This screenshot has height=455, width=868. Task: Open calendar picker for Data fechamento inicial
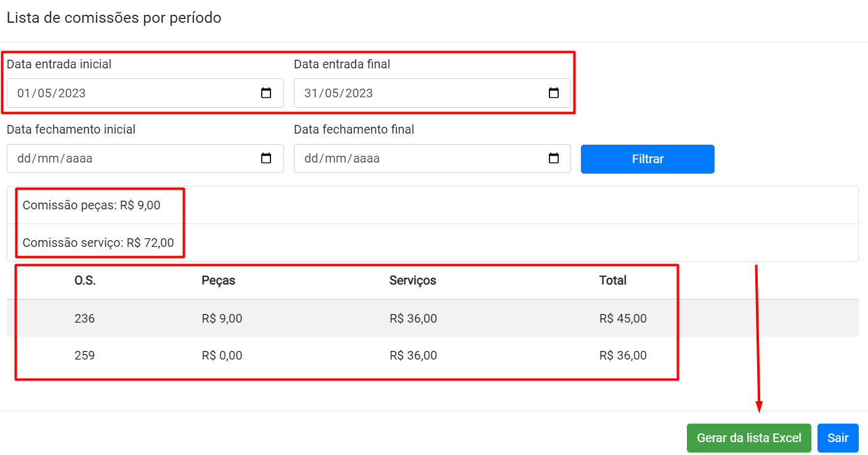[266, 159]
